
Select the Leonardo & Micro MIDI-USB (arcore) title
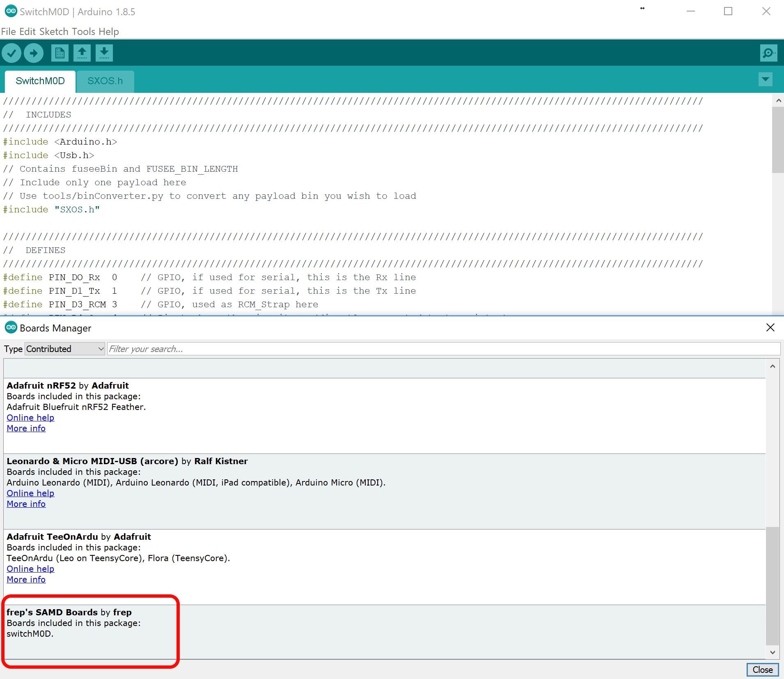(127, 461)
